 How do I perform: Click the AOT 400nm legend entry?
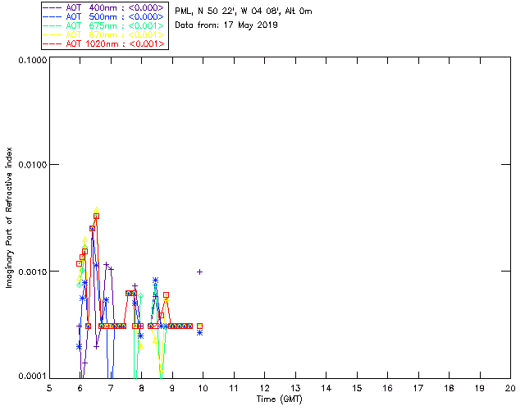[103, 7]
